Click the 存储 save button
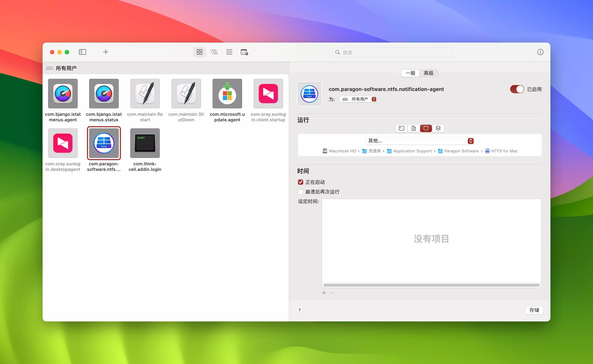This screenshot has width=593, height=364. click(534, 310)
